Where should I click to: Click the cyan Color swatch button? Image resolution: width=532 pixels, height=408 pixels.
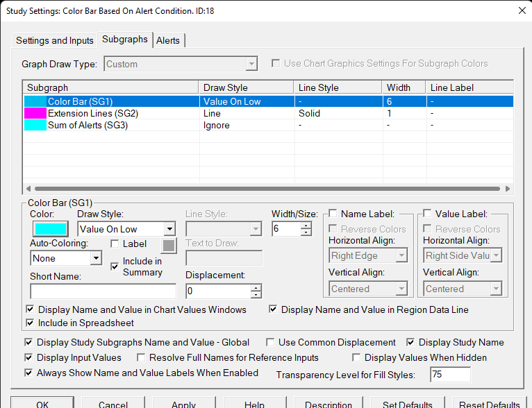pyautogui.click(x=50, y=229)
